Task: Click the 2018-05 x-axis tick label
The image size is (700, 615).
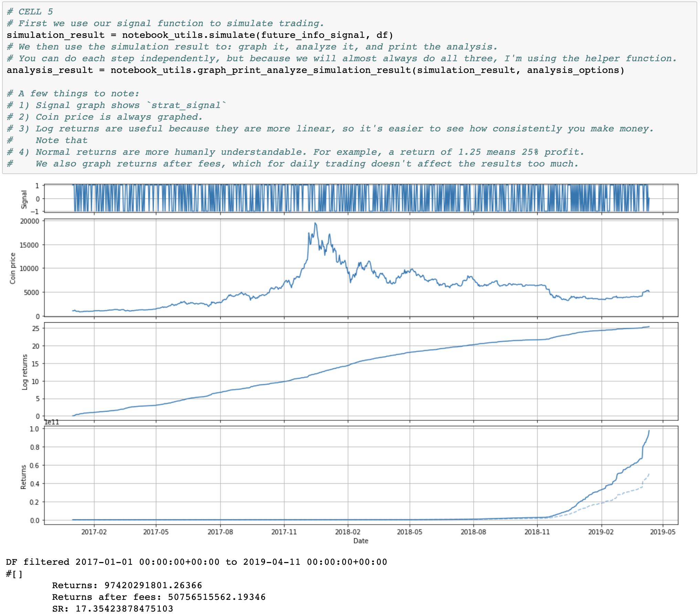Action: tap(410, 532)
